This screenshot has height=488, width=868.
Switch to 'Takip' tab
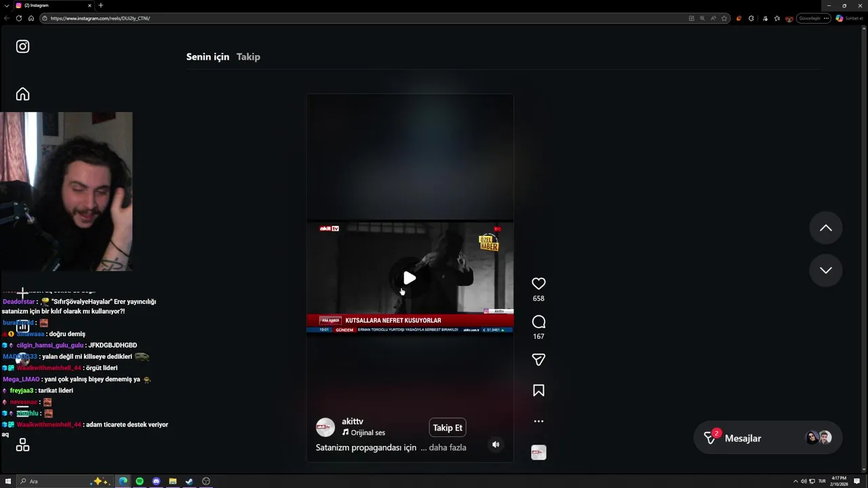tap(248, 57)
